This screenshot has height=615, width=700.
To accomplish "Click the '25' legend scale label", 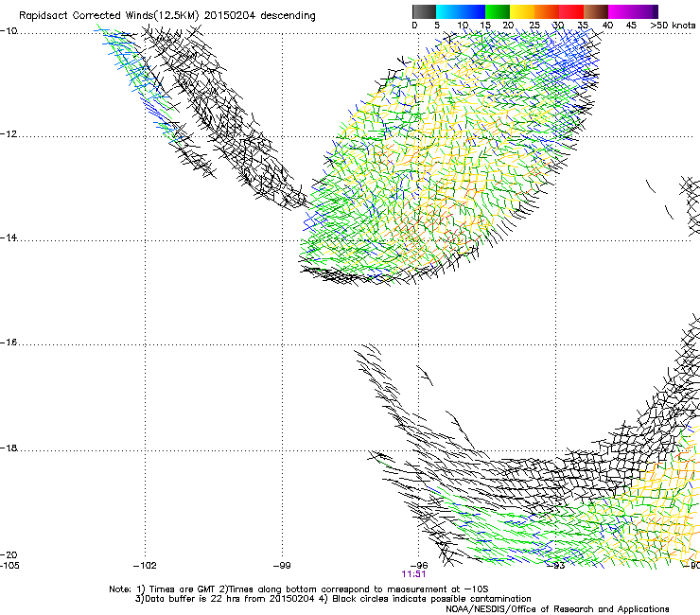I will point(534,26).
